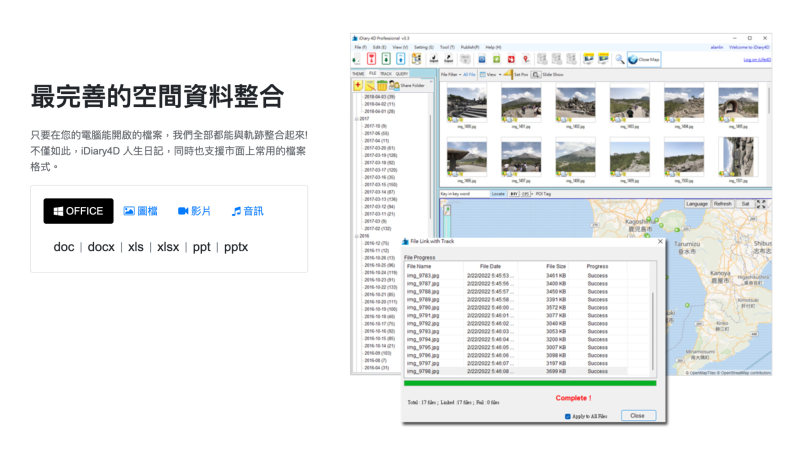Click the map fullscreen expand icon
This screenshot has width=800, height=469.
coord(761,204)
